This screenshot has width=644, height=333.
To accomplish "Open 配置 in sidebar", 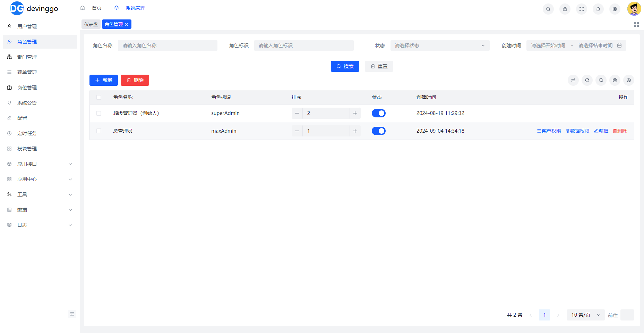I will pos(40,118).
